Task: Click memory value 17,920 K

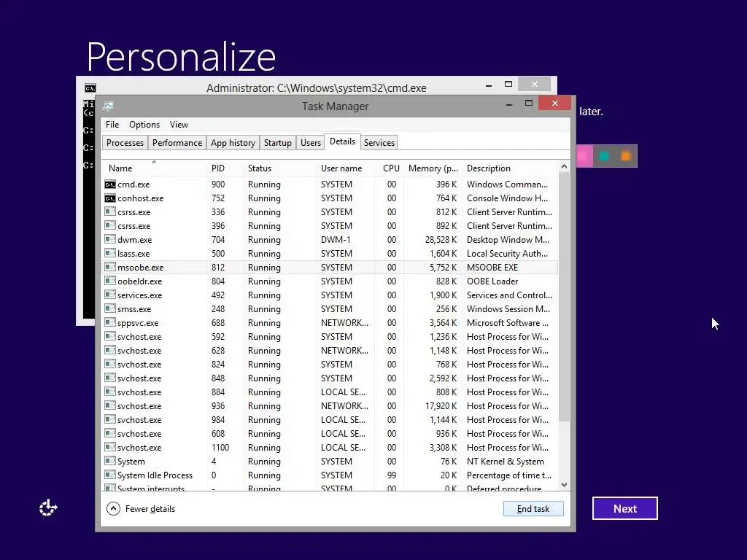Action: (441, 405)
